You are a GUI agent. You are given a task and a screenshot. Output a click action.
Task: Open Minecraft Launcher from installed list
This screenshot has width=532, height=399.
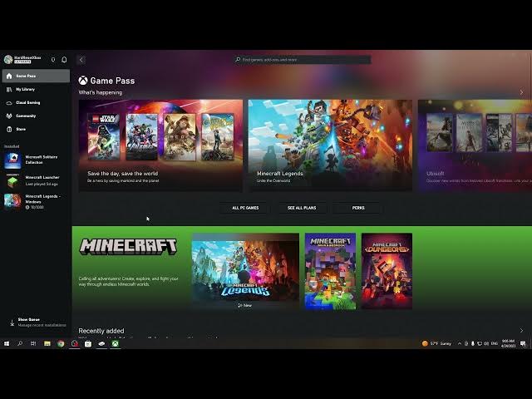pos(36,180)
